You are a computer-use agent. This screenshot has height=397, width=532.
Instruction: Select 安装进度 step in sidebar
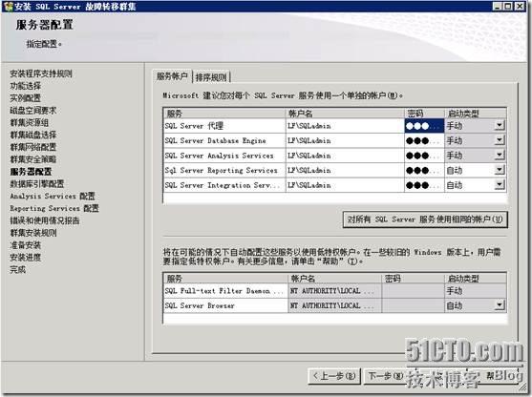[x=26, y=258]
